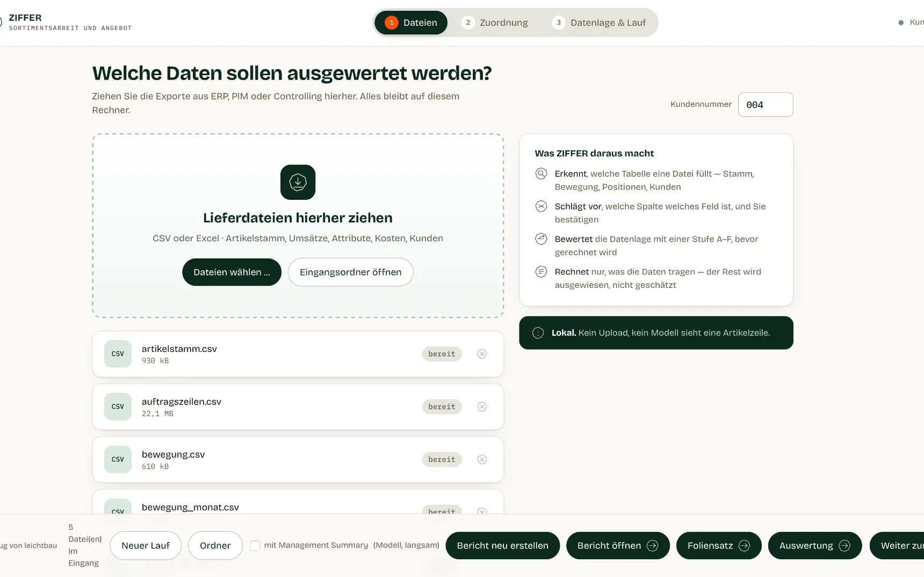Click the 610 kB size text
The image size is (924, 577).
[x=155, y=466]
